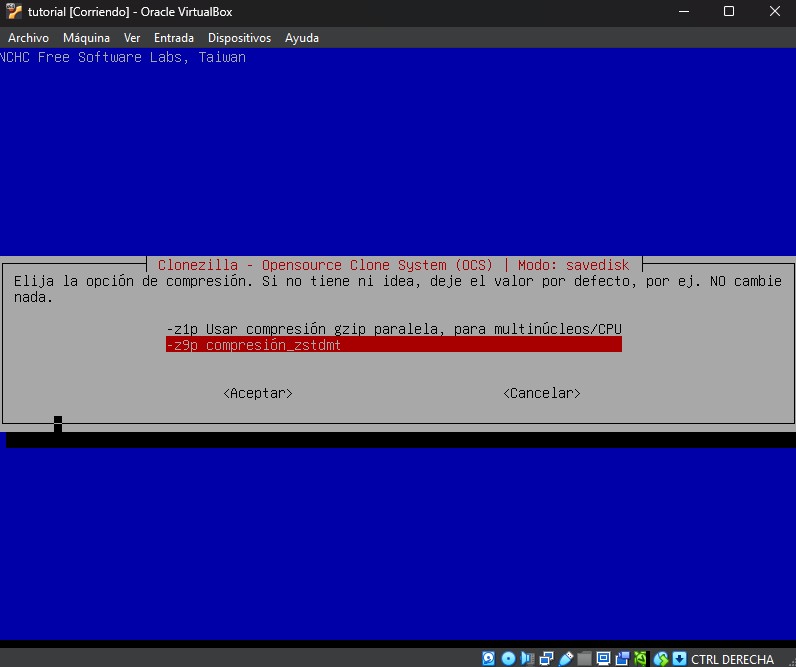
Task: Click the CTRL DERECHA host key label
Action: click(x=732, y=659)
